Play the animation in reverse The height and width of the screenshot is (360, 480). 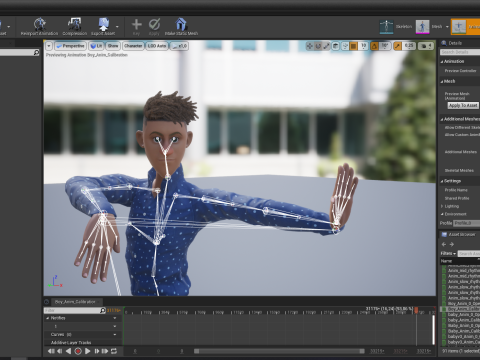[69, 351]
